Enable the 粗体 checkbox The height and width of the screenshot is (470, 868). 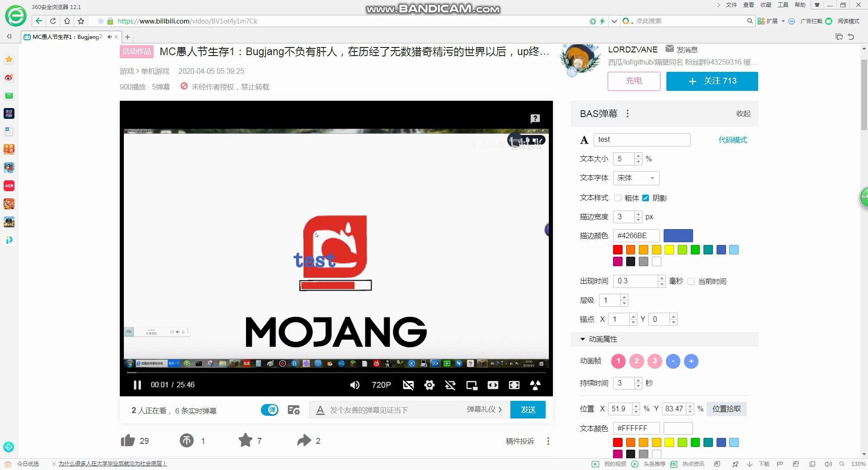[x=618, y=198]
